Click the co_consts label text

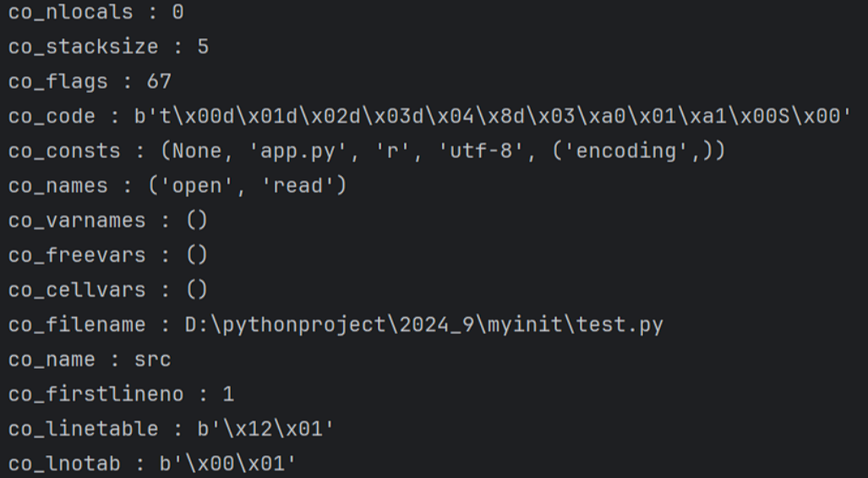(64, 151)
